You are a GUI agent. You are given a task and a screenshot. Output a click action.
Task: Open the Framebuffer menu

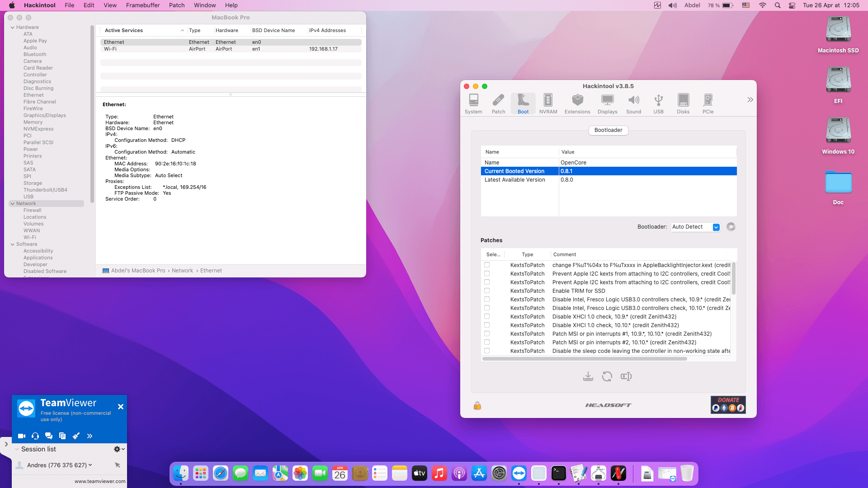pyautogui.click(x=143, y=5)
